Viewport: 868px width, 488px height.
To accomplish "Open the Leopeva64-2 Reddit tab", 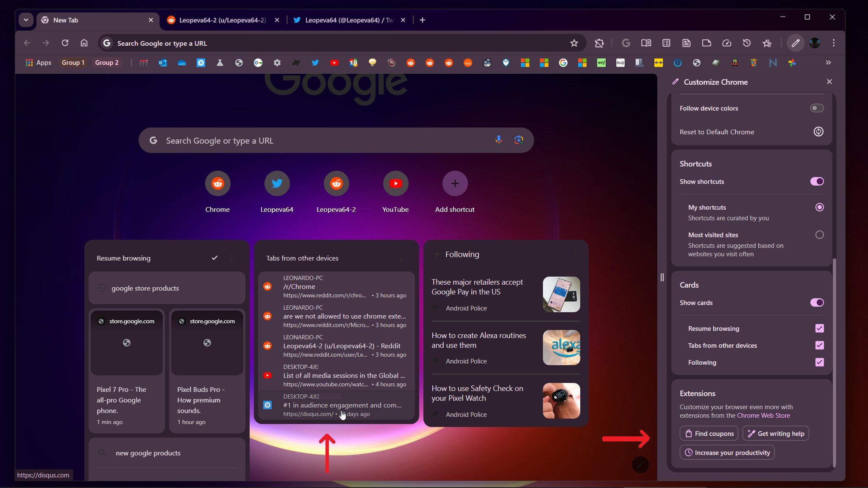I will tap(220, 19).
